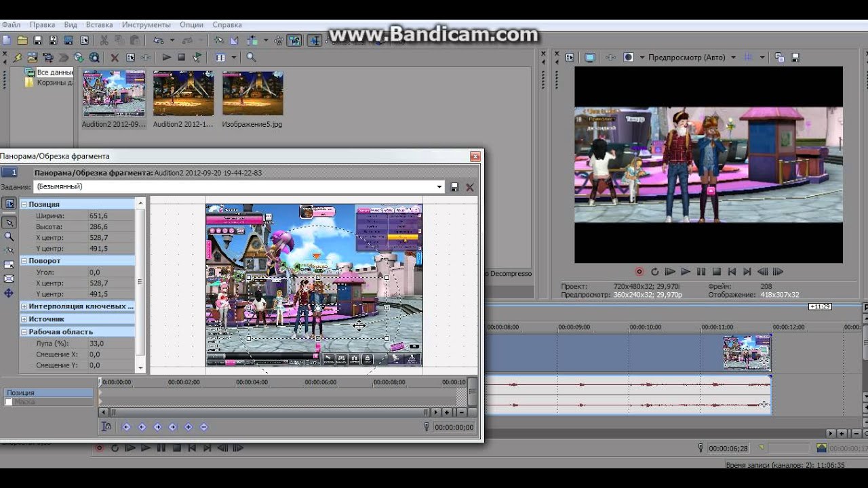Collapse the Позиция section

coord(24,204)
